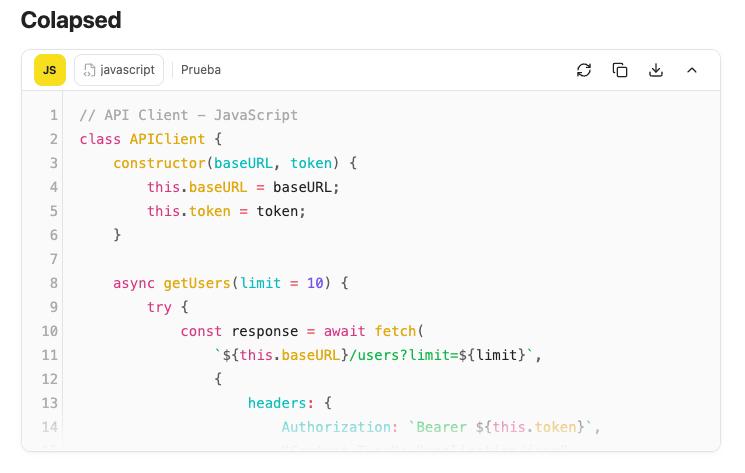Click the 'response' variable name

coord(265,331)
